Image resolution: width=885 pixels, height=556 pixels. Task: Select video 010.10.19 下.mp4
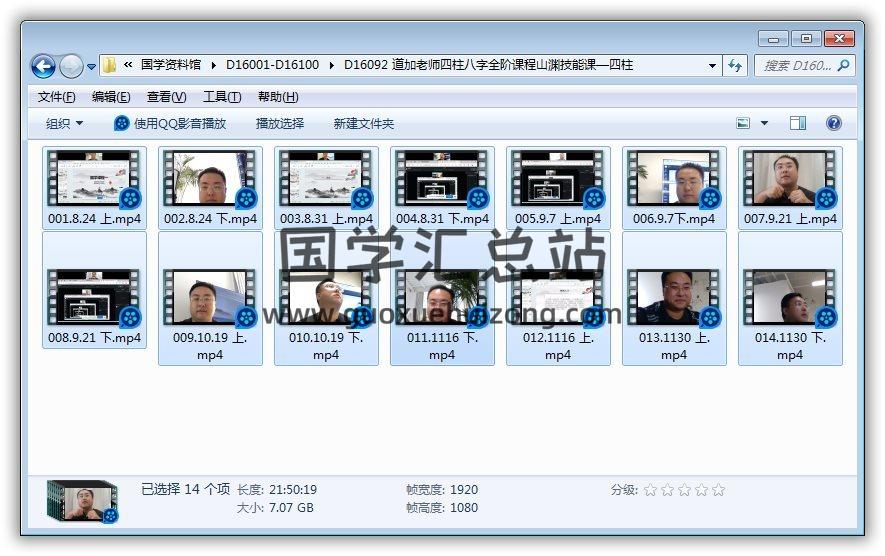pos(326,299)
